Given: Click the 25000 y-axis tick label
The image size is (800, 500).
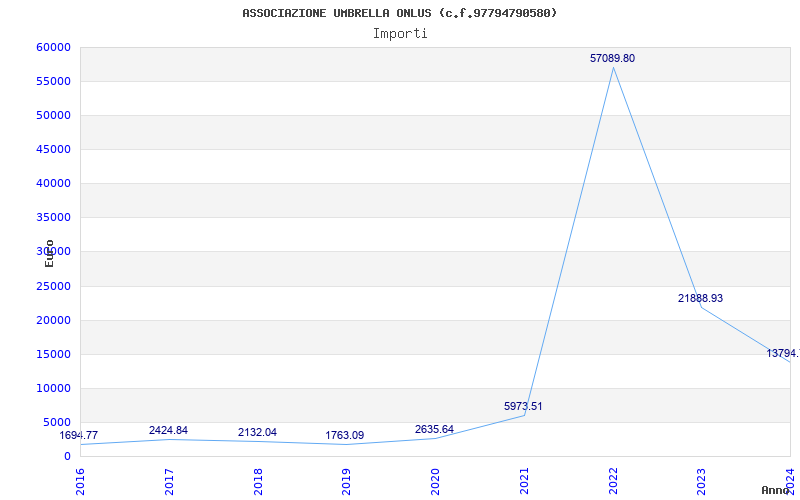Looking at the screenshot, I should pos(54,286).
